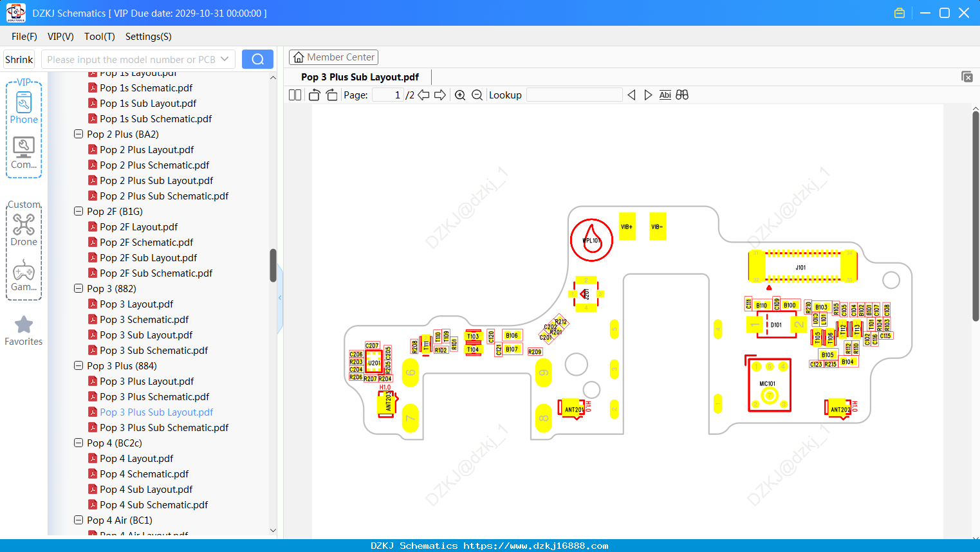Toggle the Abi whole-word match icon
Image resolution: width=980 pixels, height=552 pixels.
665,95
